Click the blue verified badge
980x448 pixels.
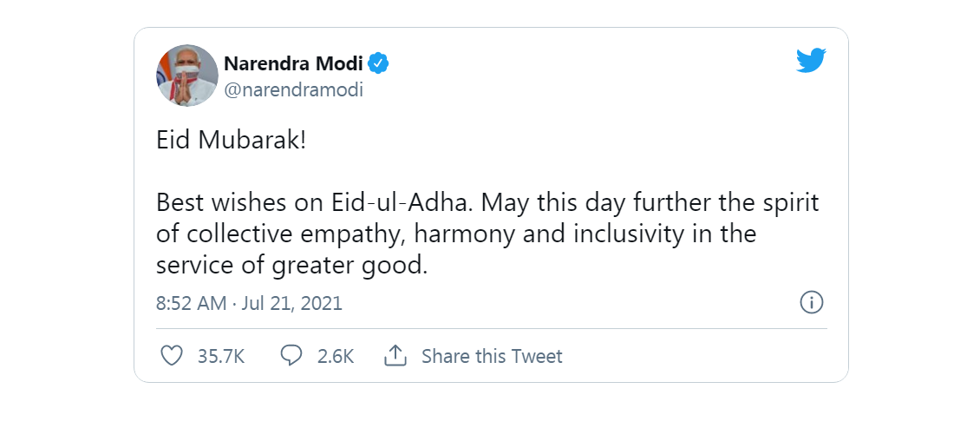pyautogui.click(x=378, y=63)
